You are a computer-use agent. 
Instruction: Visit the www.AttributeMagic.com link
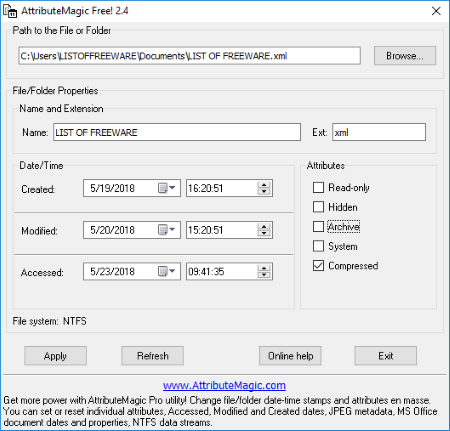pos(224,385)
